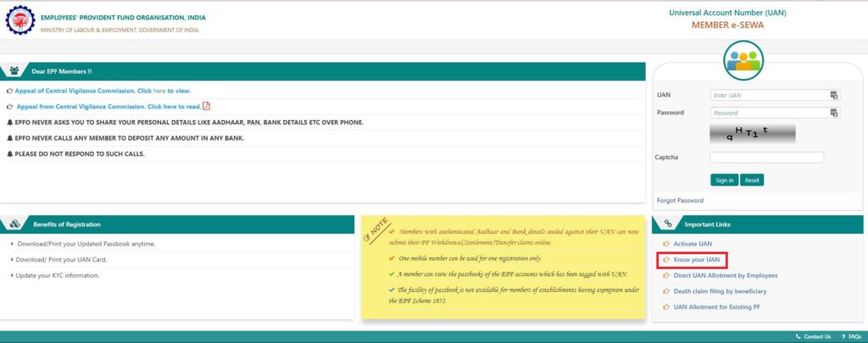868x343 pixels.
Task: Click the PDF icon beside the Vigilance appeal
Action: point(206,106)
